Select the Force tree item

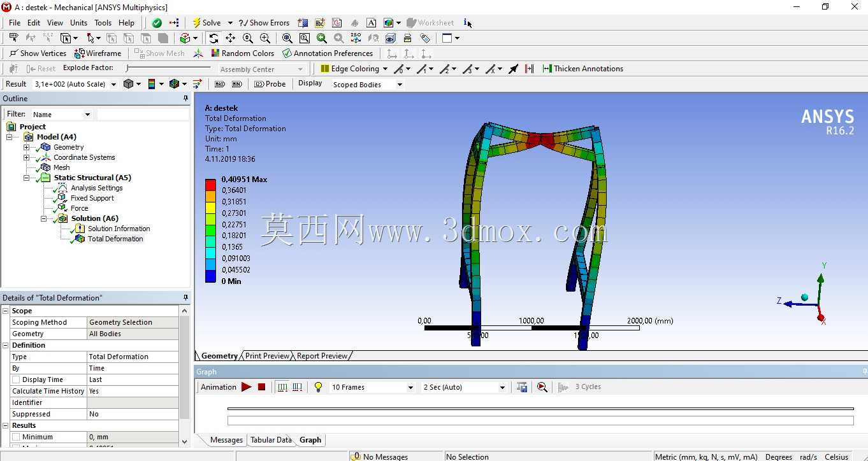79,208
